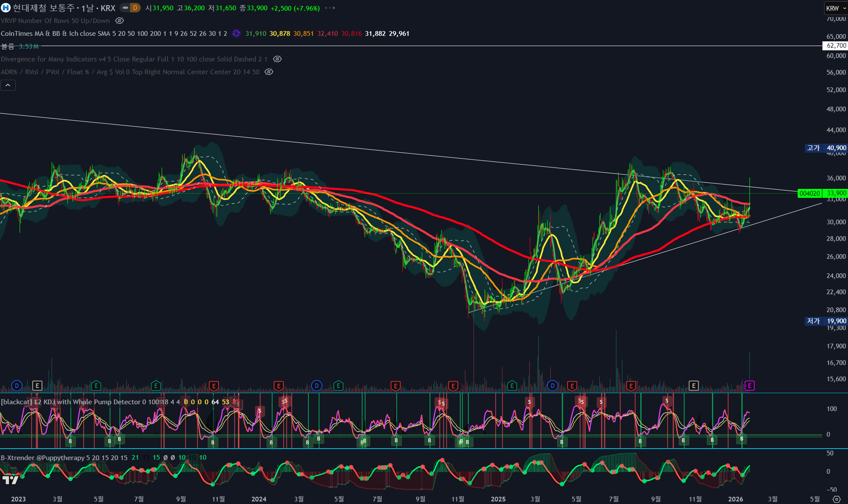
Task: Click the green E earnings marker near August 2023
Action: [156, 386]
